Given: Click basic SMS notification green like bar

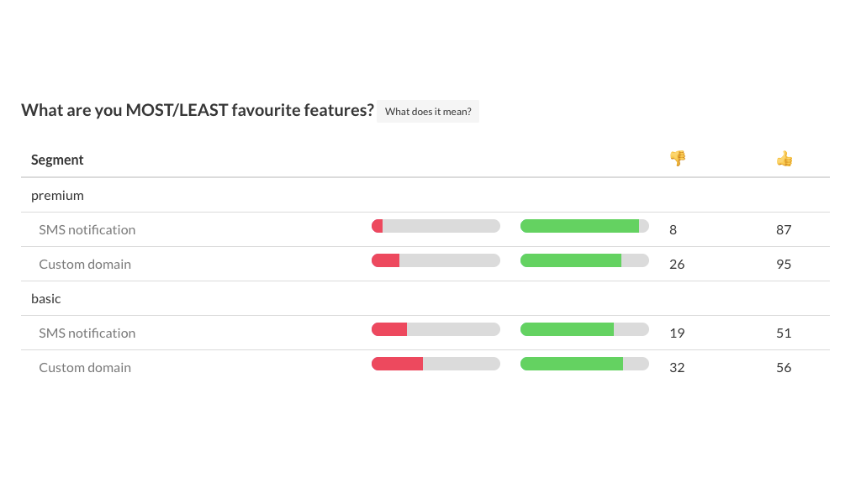Looking at the screenshot, I should [567, 329].
